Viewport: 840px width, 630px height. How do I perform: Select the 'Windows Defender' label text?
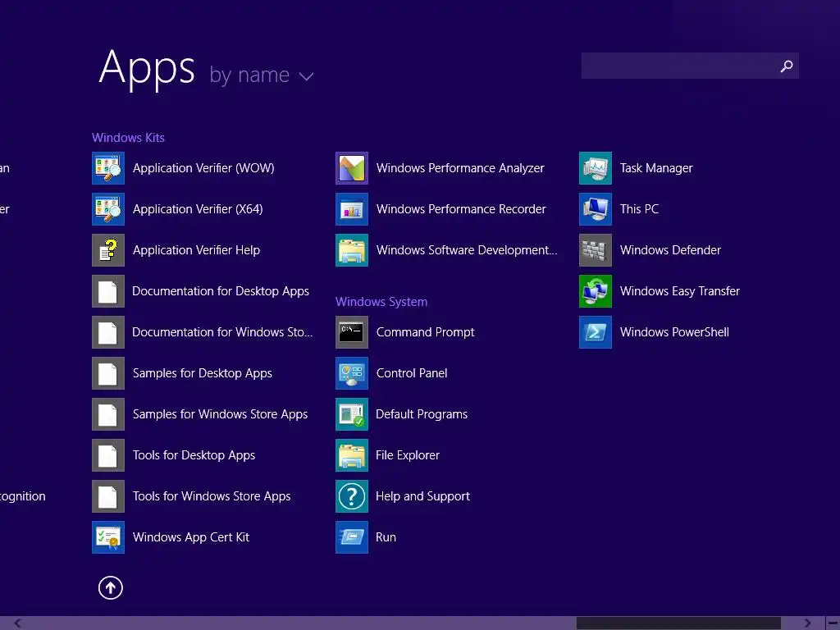[670, 250]
